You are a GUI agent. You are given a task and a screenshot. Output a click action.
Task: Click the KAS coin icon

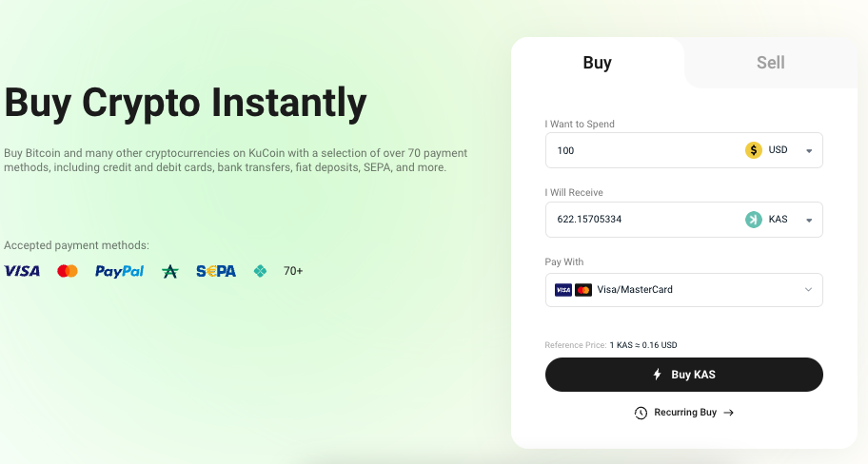coord(754,220)
